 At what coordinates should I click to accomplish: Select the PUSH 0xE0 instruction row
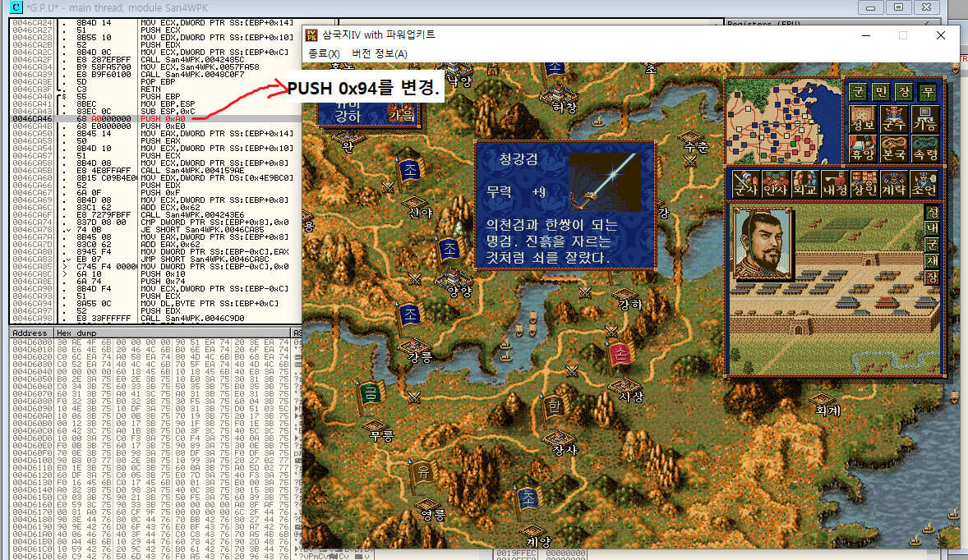tap(155, 126)
